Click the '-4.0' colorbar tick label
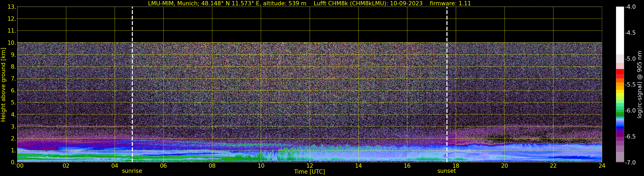This screenshot has width=644, height=176. 630,7
